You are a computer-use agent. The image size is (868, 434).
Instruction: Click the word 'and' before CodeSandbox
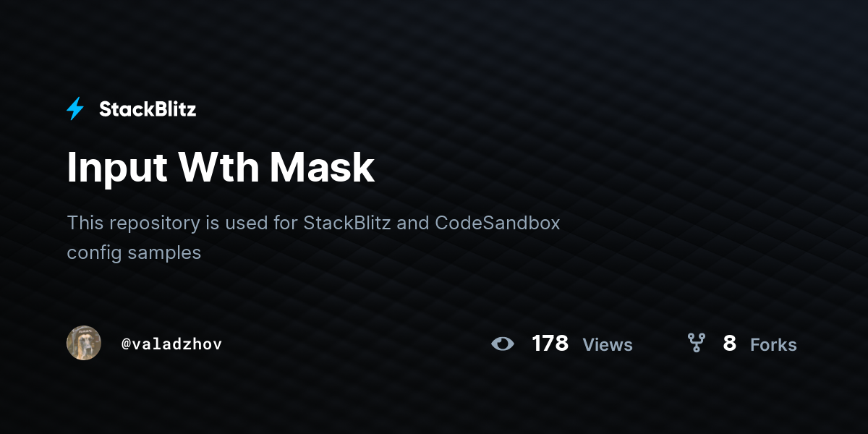(413, 223)
